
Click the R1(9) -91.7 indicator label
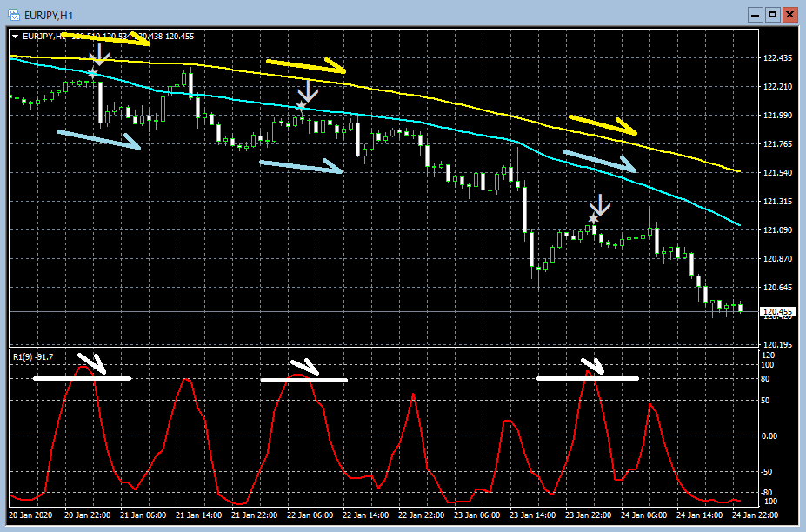33,356
